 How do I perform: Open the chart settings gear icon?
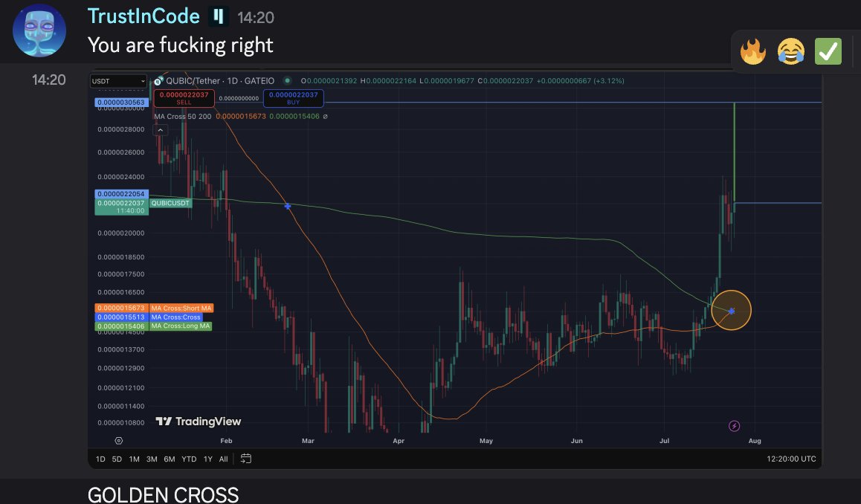pyautogui.click(x=119, y=441)
